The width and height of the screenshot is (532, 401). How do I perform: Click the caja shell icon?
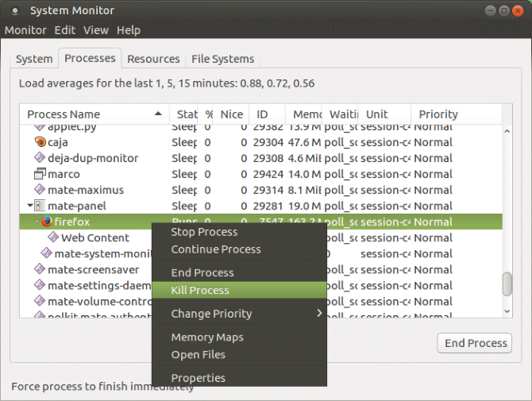pos(40,142)
